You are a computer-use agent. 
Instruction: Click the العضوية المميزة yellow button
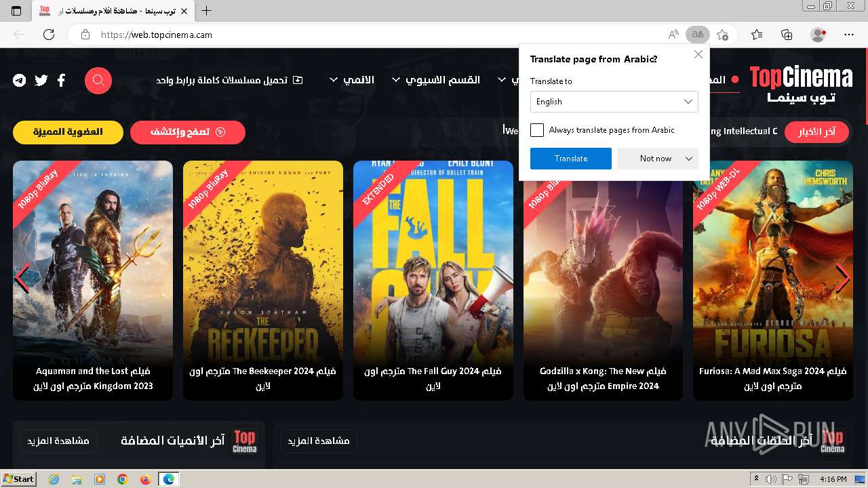click(68, 132)
